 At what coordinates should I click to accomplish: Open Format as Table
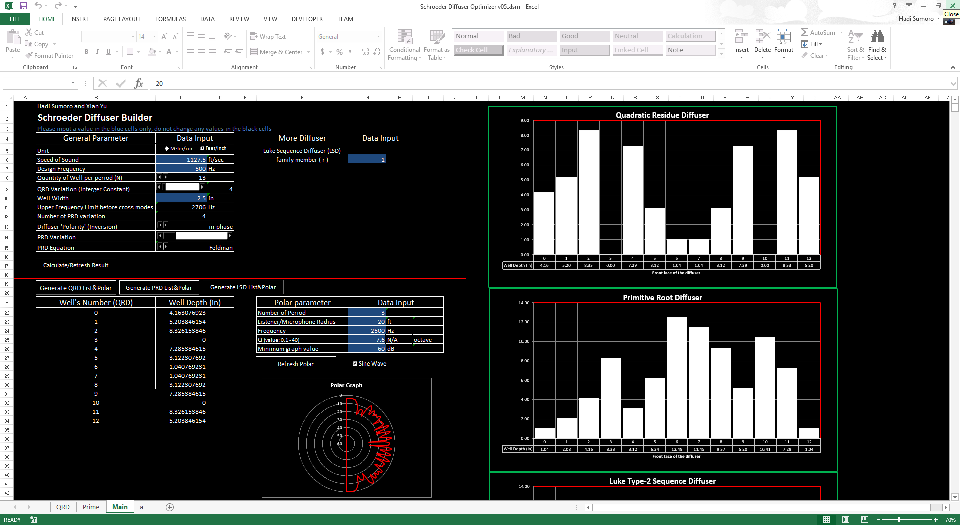436,45
